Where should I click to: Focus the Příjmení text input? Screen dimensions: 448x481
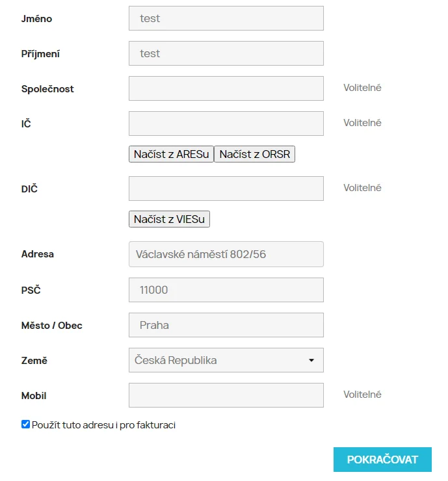click(x=226, y=53)
